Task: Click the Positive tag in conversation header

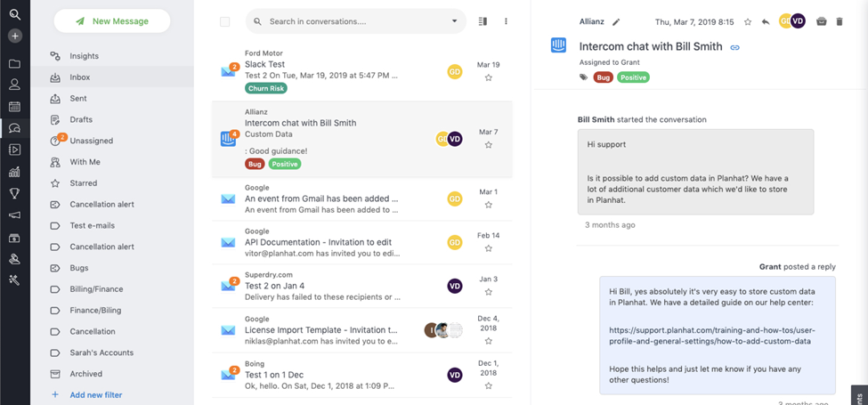Action: [633, 77]
